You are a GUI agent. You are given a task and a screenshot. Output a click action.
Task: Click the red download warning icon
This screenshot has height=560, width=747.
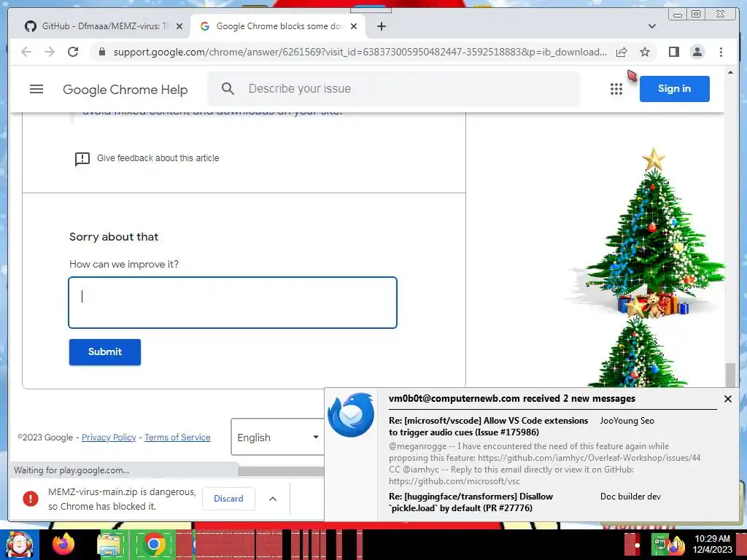31,499
